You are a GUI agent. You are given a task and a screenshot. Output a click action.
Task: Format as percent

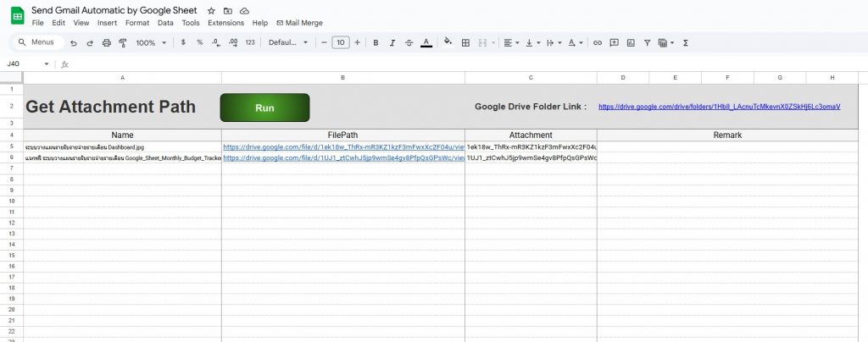[200, 42]
